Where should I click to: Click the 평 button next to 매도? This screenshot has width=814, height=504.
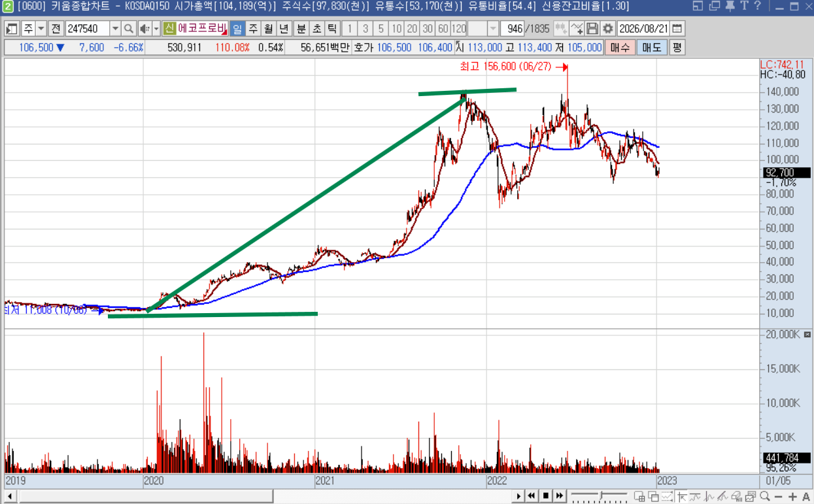click(x=677, y=48)
